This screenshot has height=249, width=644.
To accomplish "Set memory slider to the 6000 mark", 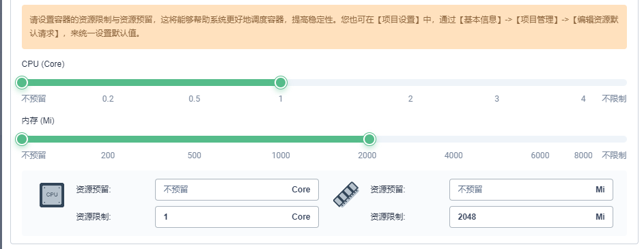I will [x=540, y=139].
